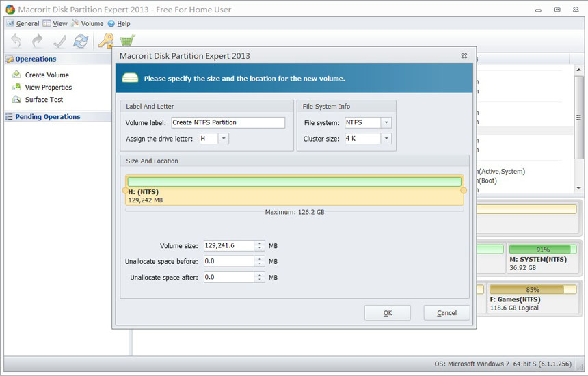588x376 pixels.
Task: Click the right handle of partition size bar
Action: 464,190
